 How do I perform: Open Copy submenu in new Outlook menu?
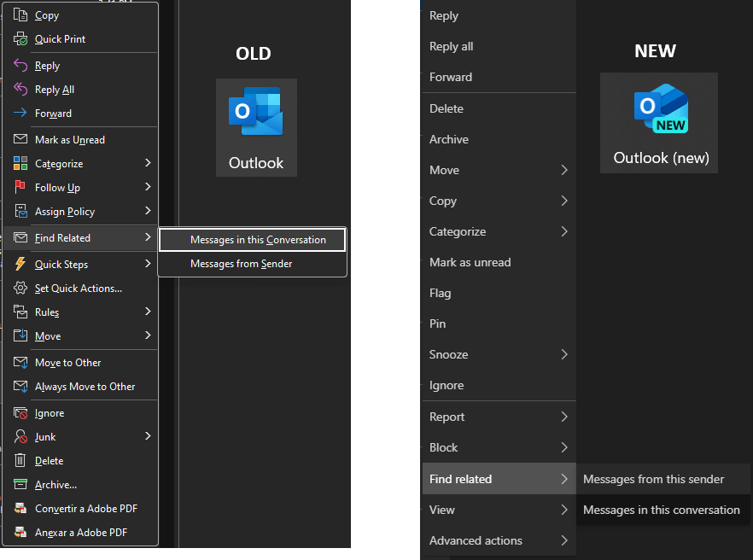click(499, 201)
